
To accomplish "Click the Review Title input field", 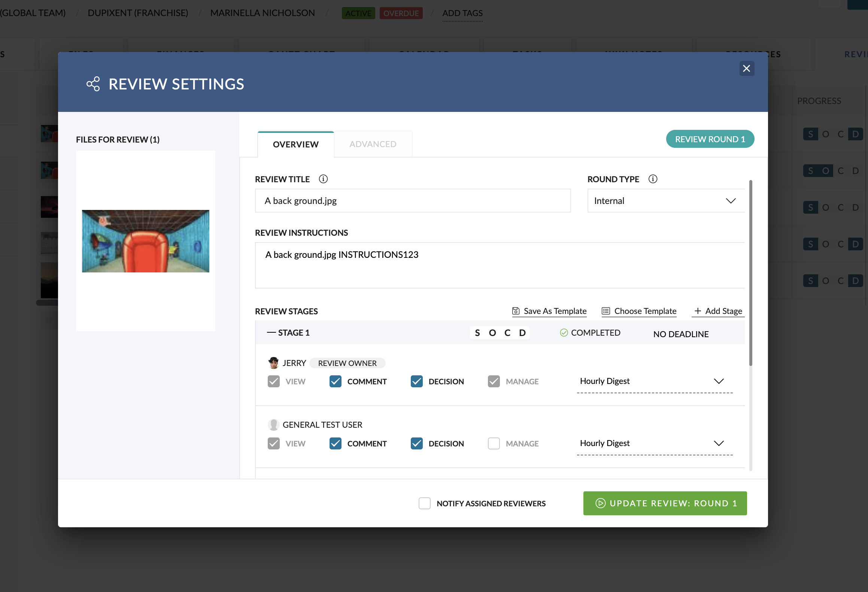I will coord(413,201).
